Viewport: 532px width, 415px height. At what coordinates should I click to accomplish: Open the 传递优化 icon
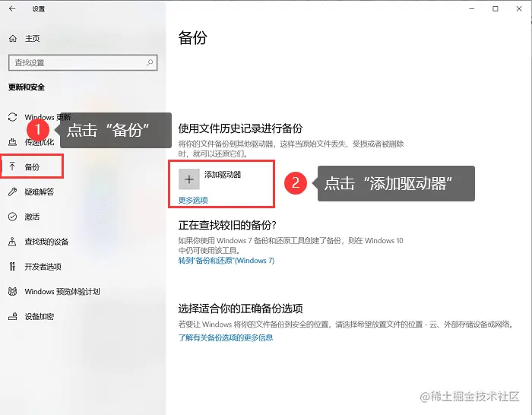coord(13,142)
